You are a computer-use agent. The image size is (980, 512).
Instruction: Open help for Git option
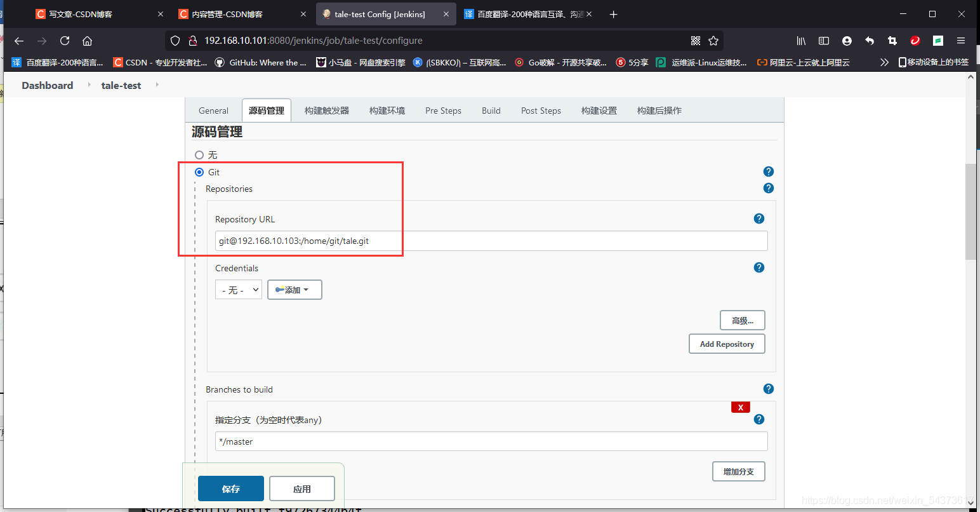coord(769,172)
